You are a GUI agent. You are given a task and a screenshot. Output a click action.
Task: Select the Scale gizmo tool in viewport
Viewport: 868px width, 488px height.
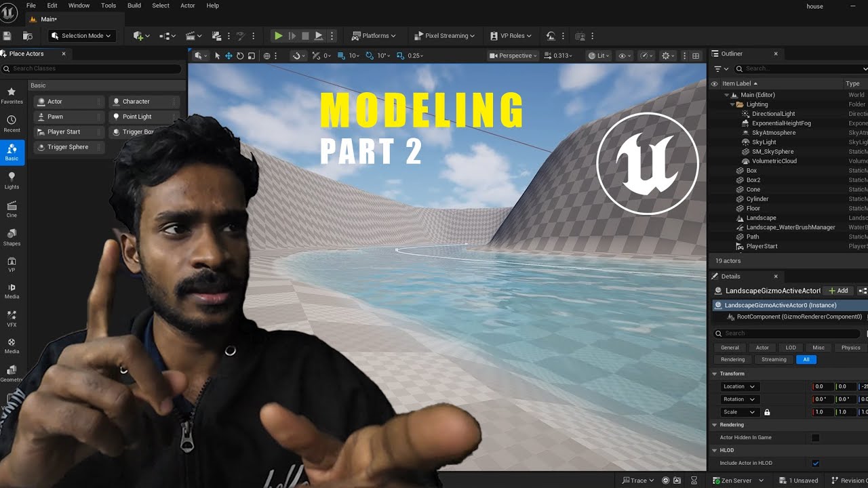[252, 56]
